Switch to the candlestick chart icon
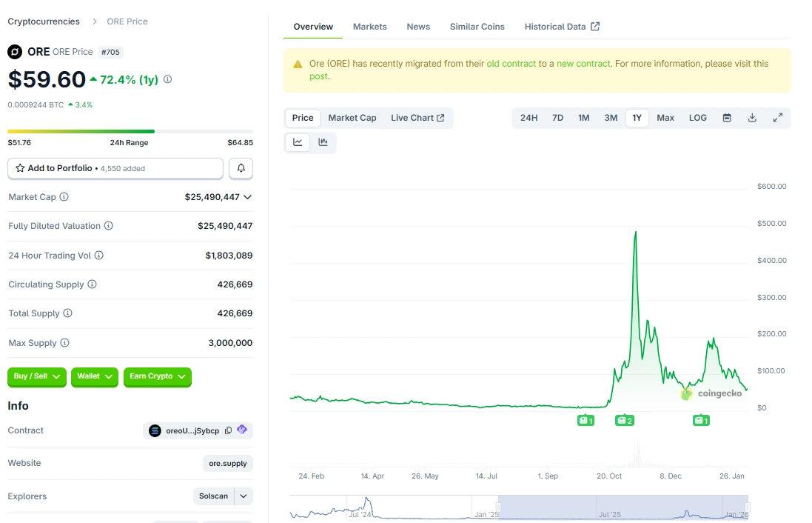Image resolution: width=812 pixels, height=523 pixels. tap(323, 142)
